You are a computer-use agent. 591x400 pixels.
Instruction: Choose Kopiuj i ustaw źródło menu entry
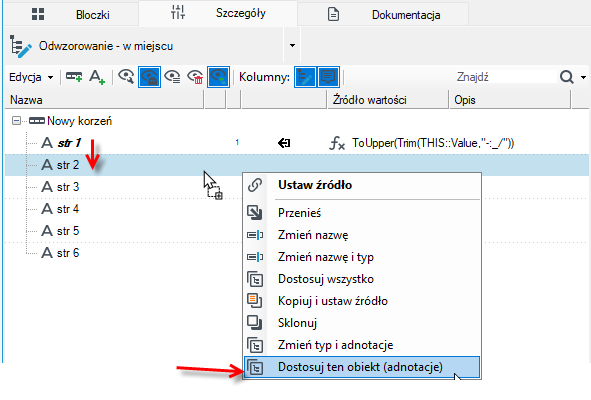pos(362,301)
